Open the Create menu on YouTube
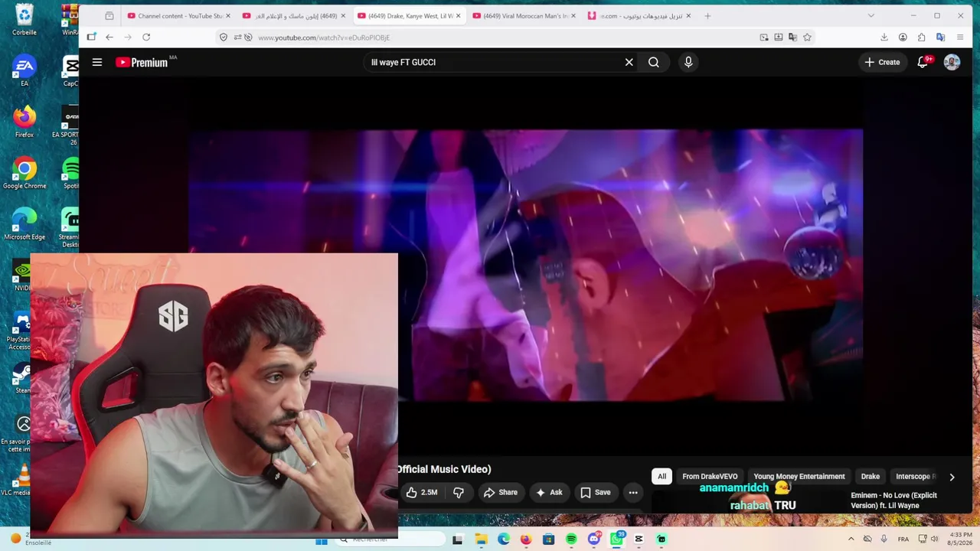Viewport: 980px width, 551px height. [x=882, y=62]
